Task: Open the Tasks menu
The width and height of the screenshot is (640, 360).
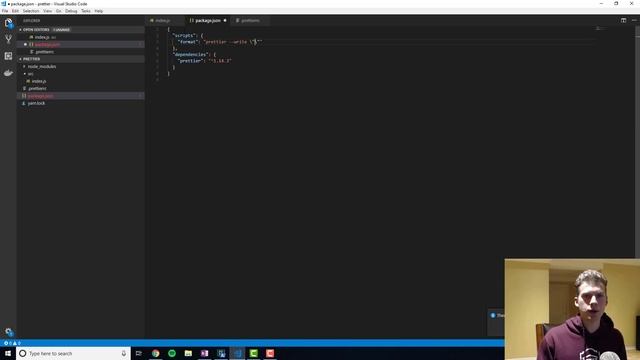Action: tap(86, 11)
